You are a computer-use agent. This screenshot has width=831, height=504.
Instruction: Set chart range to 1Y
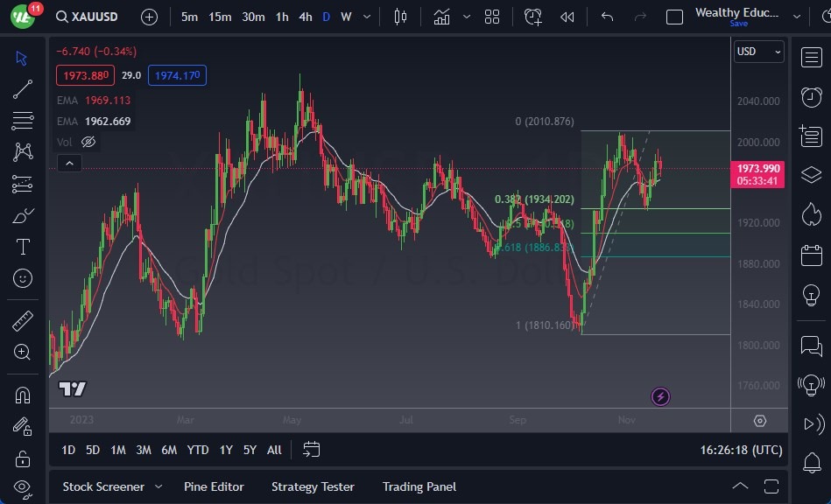226,450
